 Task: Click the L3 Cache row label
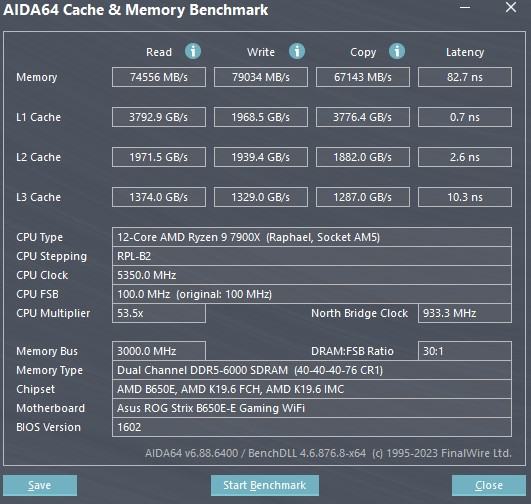pos(39,197)
